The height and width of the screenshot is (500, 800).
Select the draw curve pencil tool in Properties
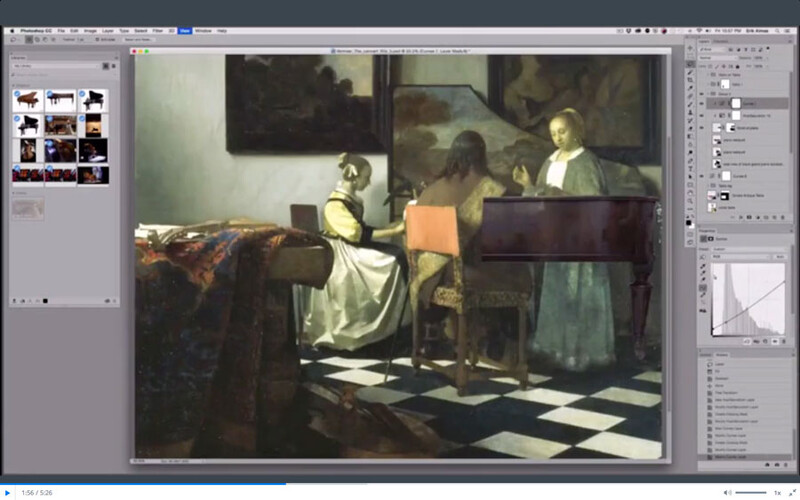pyautogui.click(x=703, y=295)
